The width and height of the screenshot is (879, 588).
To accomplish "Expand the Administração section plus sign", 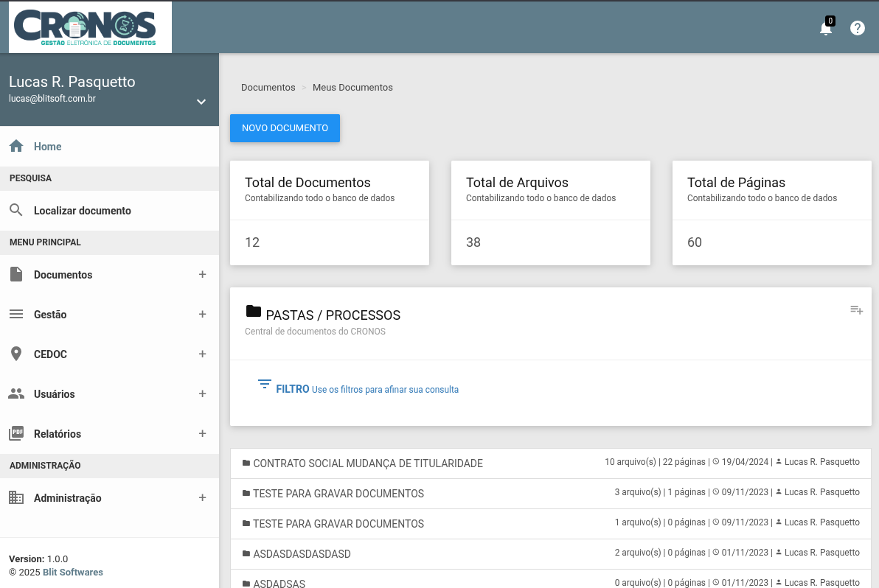I will pos(202,497).
